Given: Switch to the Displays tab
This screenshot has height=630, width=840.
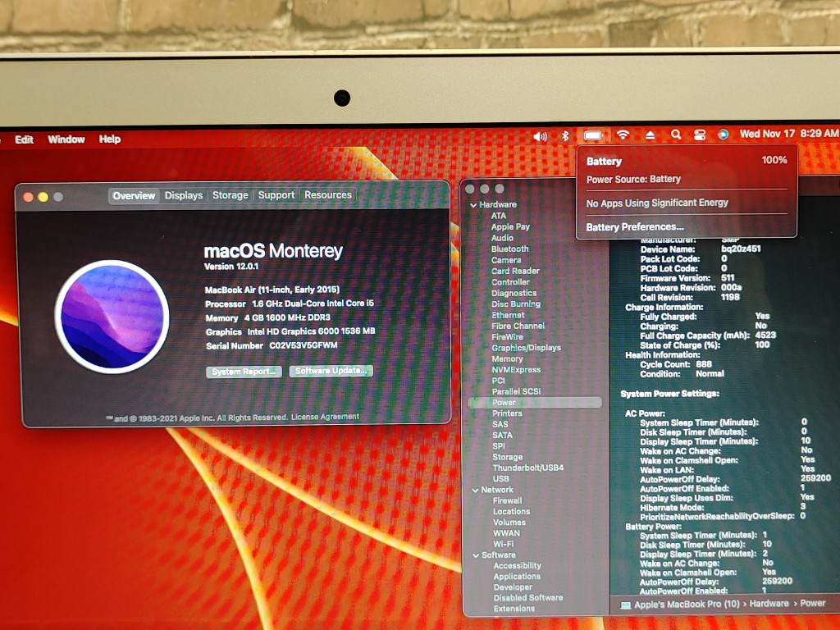Looking at the screenshot, I should [184, 195].
